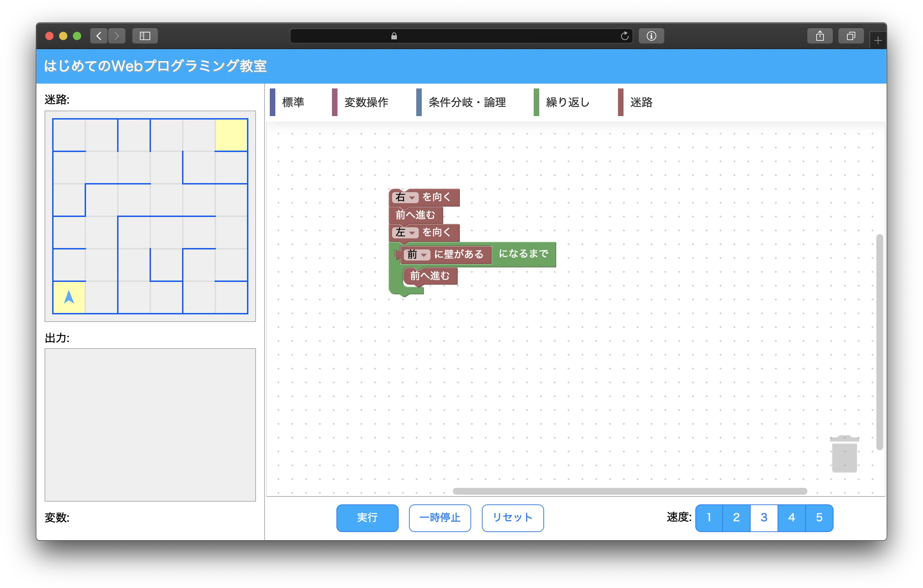Screen dimensions: 923x588
Task: Toggle the browser sidebar icon
Action: pos(145,36)
